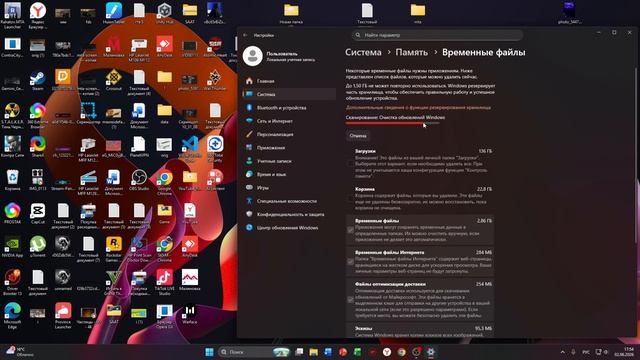
Task: Cancel the scan with Отмена button
Action: pos(358,136)
